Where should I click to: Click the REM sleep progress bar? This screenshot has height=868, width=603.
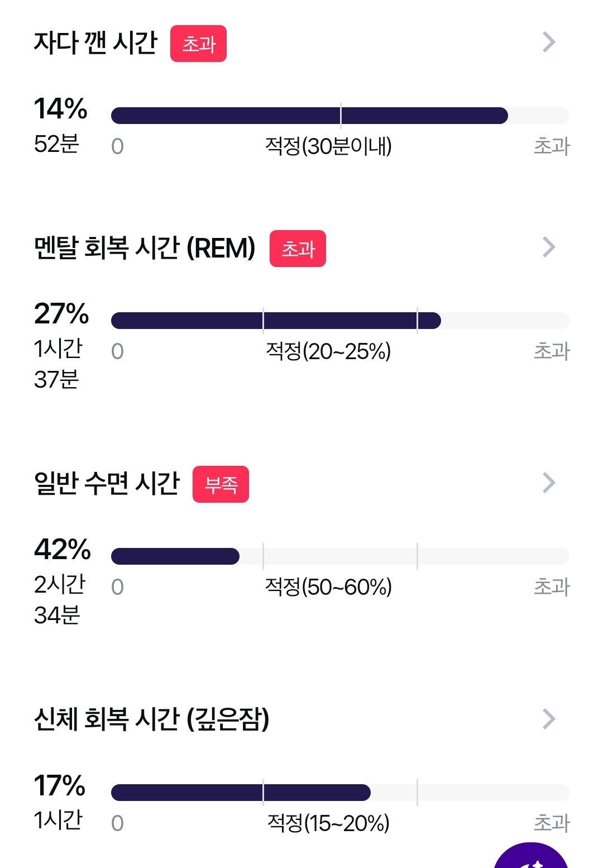point(340,321)
